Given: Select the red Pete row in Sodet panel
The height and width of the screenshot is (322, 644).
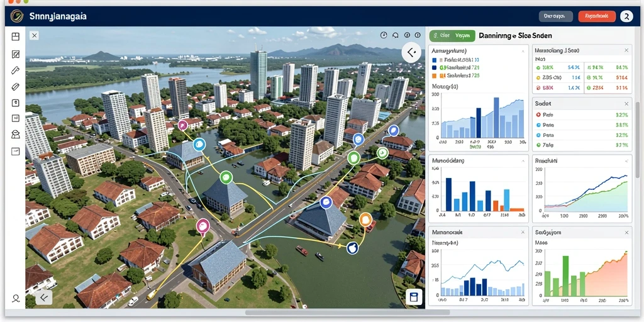Looking at the screenshot, I should pos(582,115).
